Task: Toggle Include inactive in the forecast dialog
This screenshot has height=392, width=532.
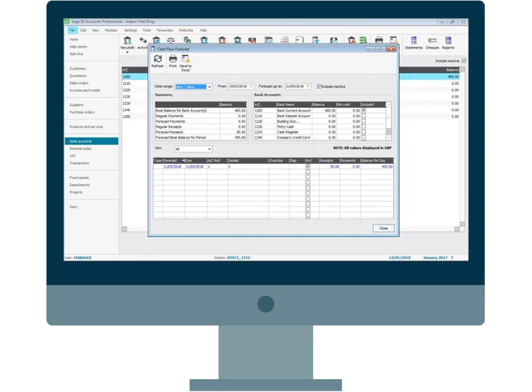Action: 319,87
